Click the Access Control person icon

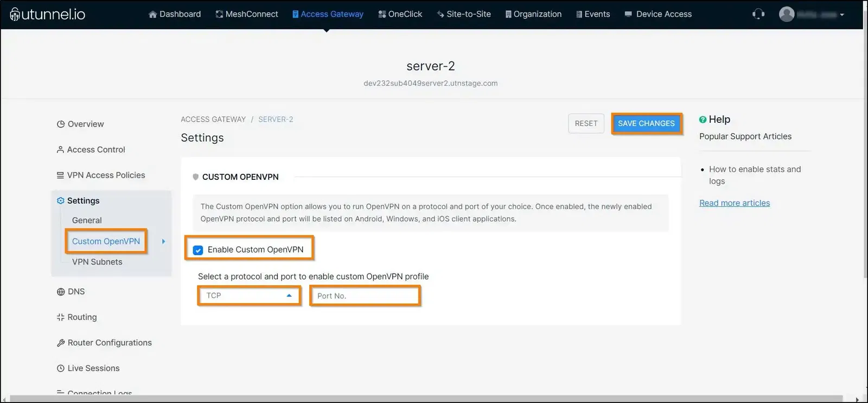coord(60,149)
